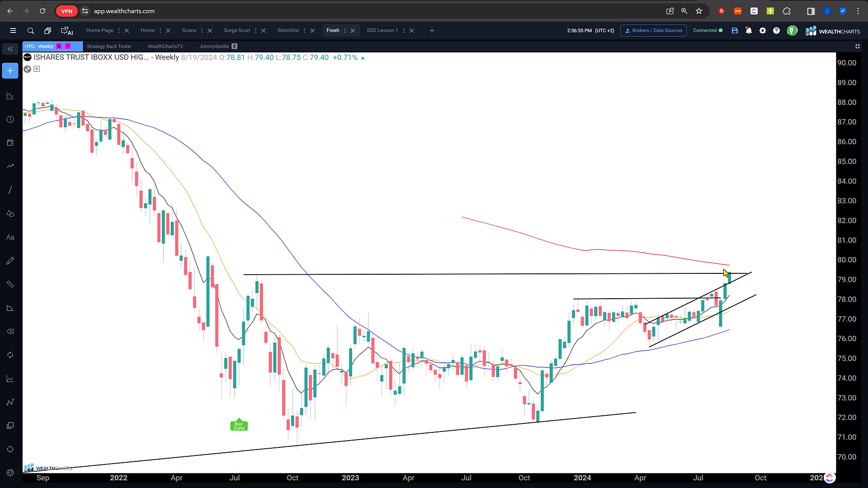Select the angle measurement tool
Image resolution: width=868 pixels, height=488 pixels.
click(x=10, y=308)
